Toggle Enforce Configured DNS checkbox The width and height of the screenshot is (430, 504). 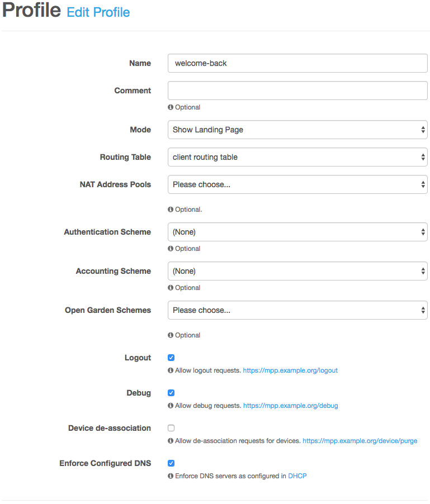click(171, 463)
